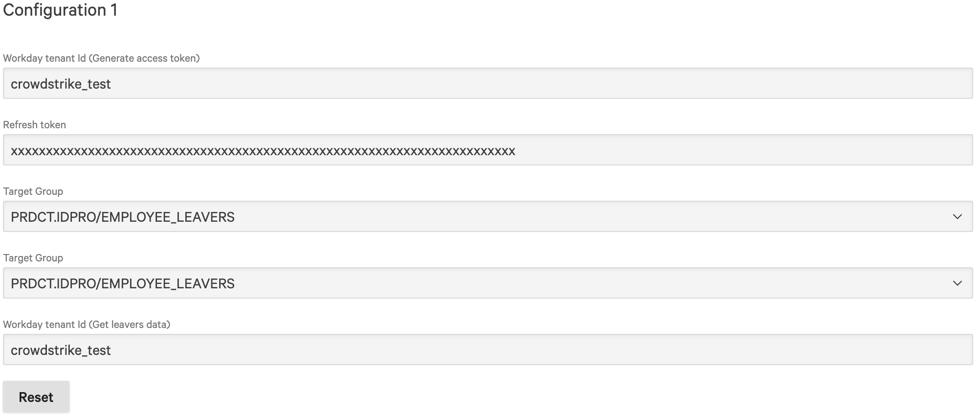Click crowdstrike_test text in Get leavers data field
Screen dimensions: 980x420
click(x=61, y=350)
